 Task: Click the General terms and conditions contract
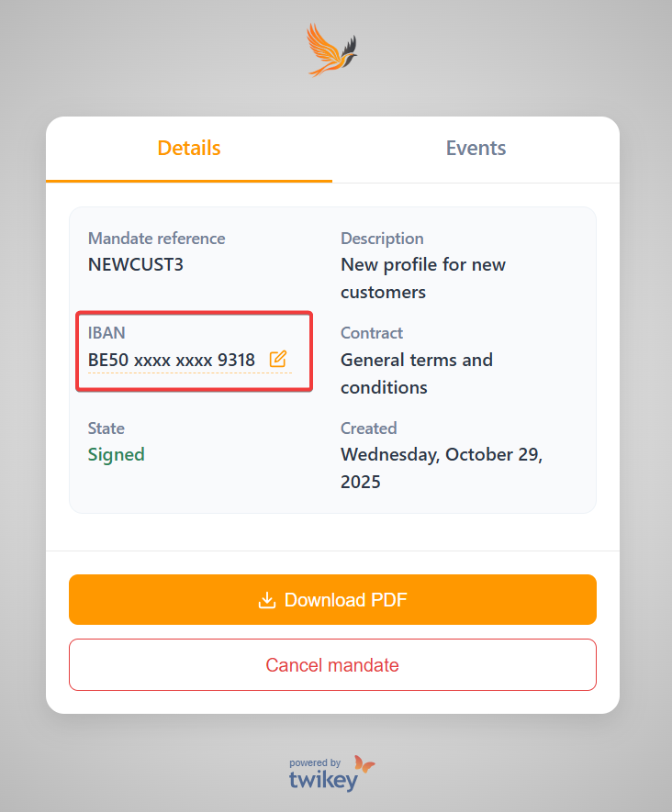pos(416,373)
